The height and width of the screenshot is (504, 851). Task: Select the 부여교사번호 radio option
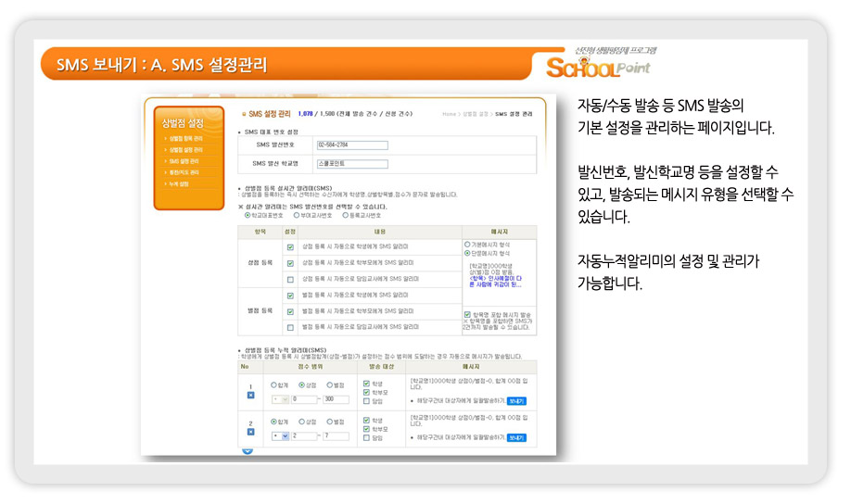tap(295, 215)
